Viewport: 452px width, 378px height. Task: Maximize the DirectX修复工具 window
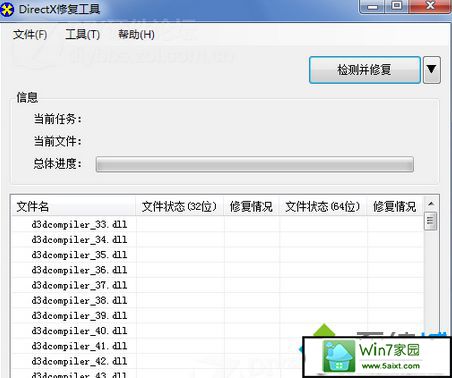click(397, 7)
